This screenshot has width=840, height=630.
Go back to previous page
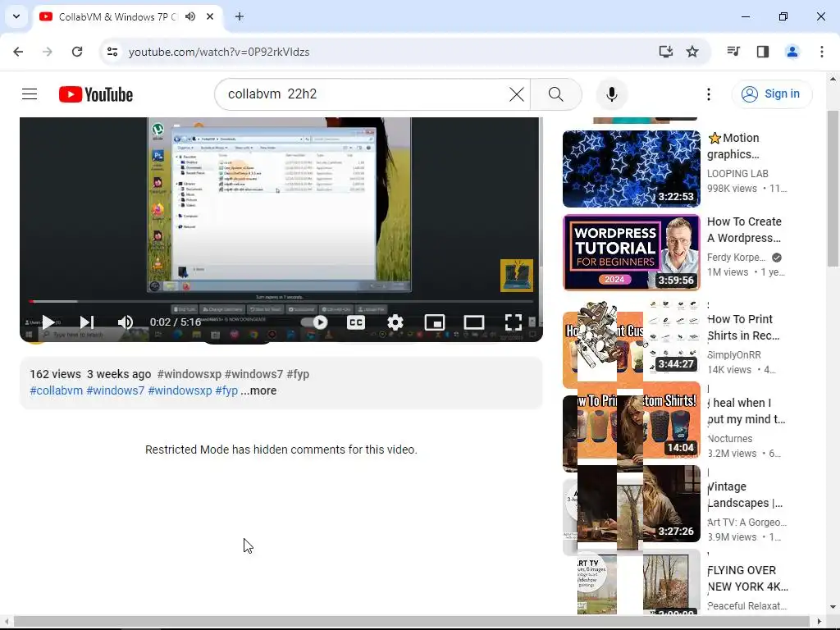tap(18, 52)
